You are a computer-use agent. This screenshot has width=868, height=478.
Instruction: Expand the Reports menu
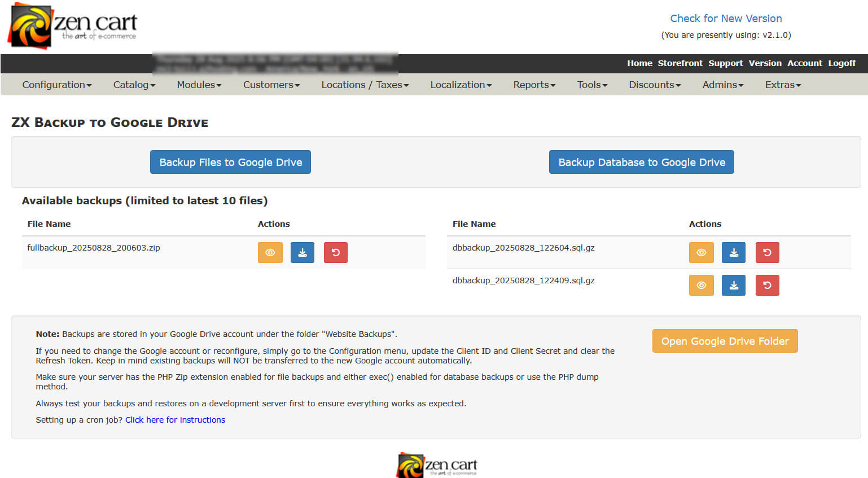click(534, 85)
